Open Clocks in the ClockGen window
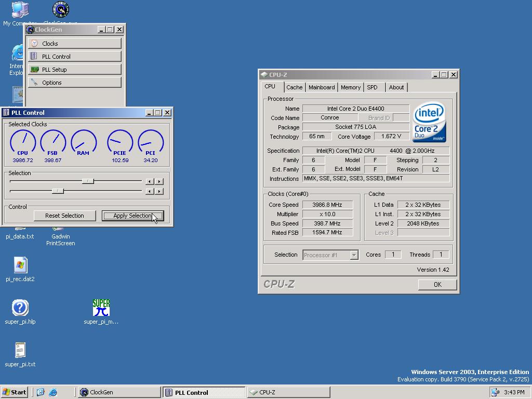Screen dimensions: 532x399 [x=75, y=44]
